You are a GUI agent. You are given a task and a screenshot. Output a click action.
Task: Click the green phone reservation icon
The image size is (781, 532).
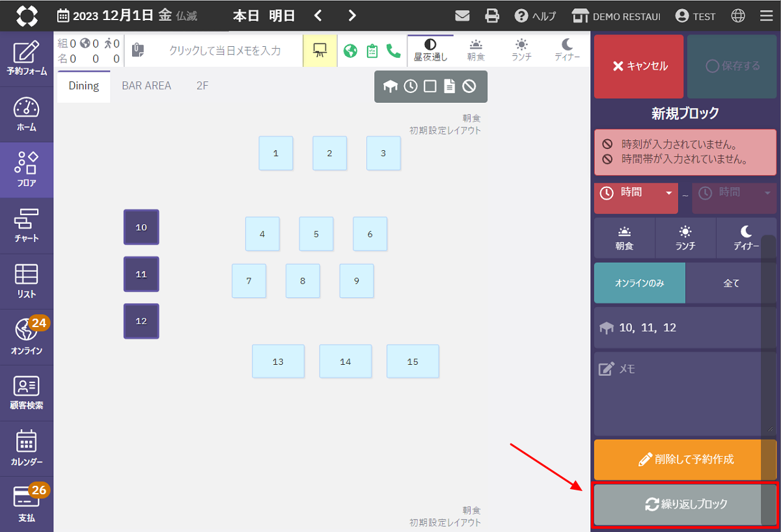pyautogui.click(x=393, y=51)
